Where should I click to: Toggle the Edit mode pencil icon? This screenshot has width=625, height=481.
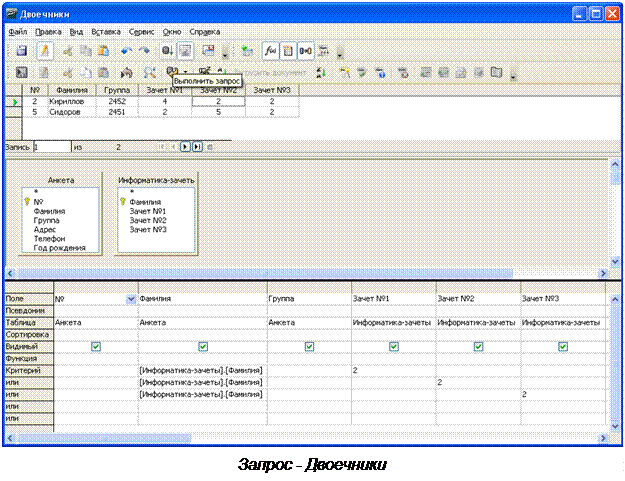(45, 50)
